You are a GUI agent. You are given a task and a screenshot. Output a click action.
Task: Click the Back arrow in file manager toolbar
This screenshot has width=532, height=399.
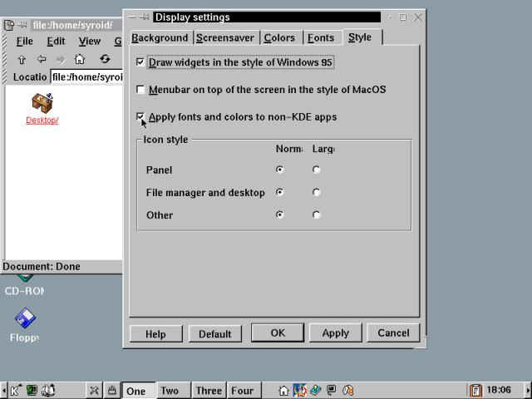[41, 59]
